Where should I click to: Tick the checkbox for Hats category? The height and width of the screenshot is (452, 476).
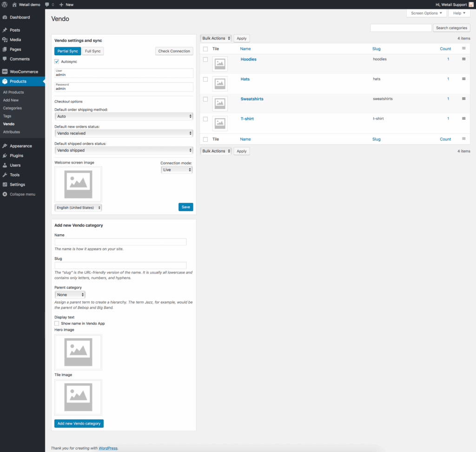pyautogui.click(x=205, y=79)
